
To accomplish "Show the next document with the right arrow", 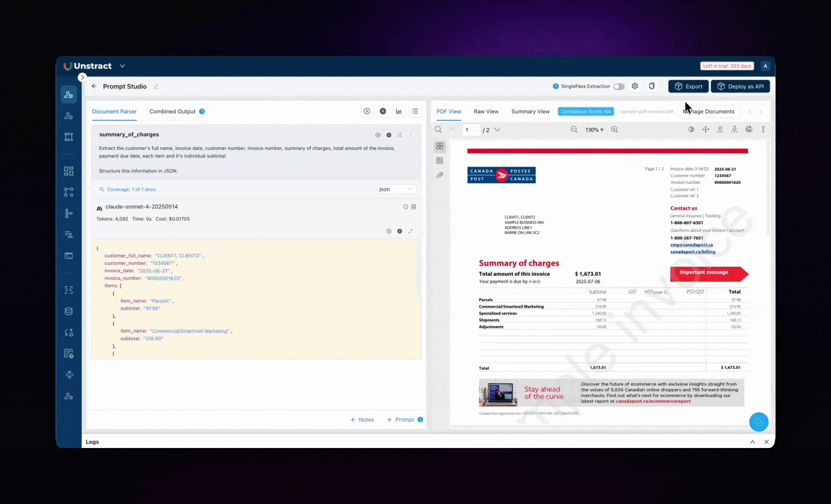I will coord(761,112).
